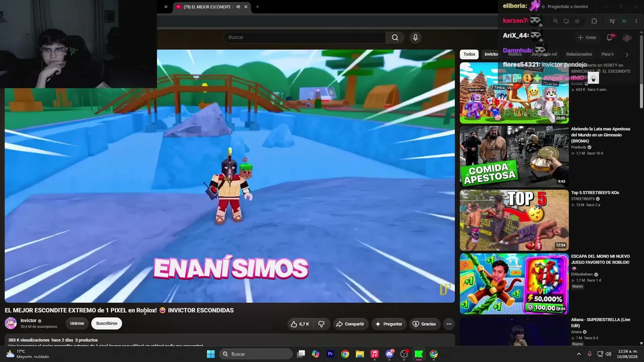
Task: Bookmark this page with the star icon
Action: [x=577, y=21]
